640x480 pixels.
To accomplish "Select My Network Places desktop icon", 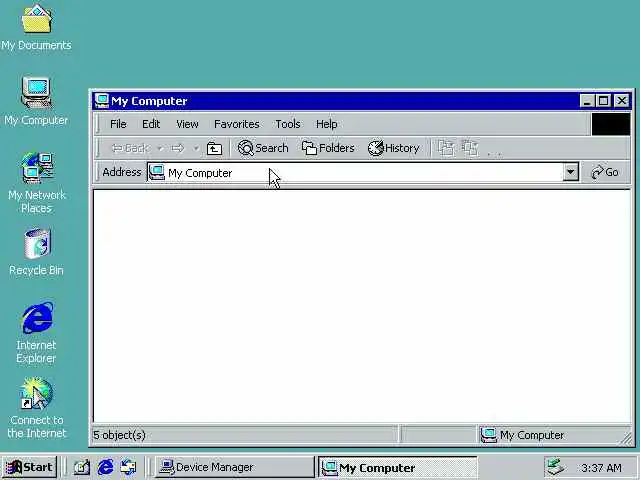I will (36, 182).
